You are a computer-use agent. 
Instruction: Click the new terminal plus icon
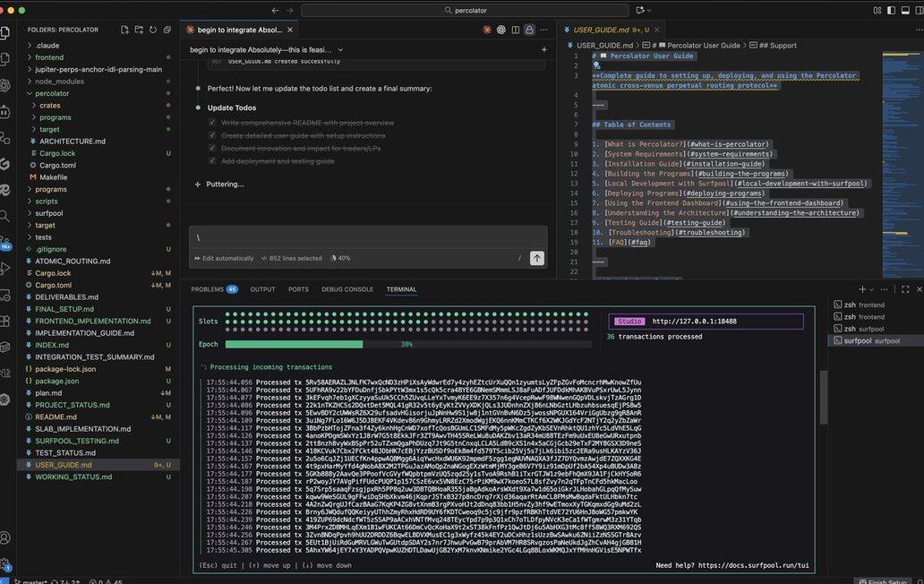[x=862, y=289]
